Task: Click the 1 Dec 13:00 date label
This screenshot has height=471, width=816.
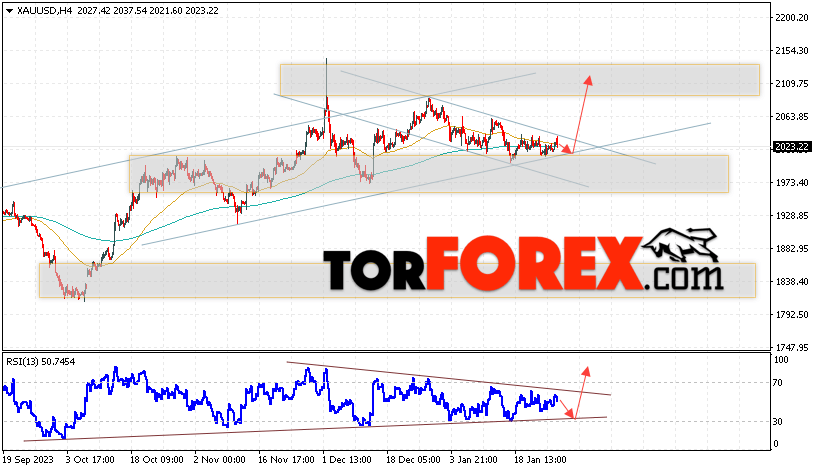Action: (347, 460)
